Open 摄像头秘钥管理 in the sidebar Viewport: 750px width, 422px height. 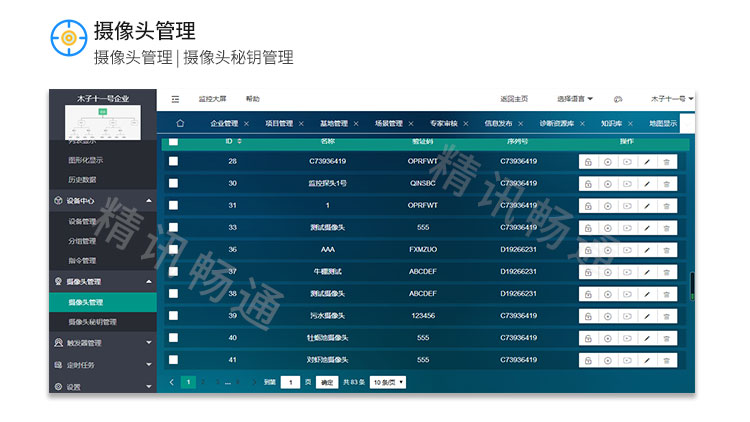tap(92, 322)
